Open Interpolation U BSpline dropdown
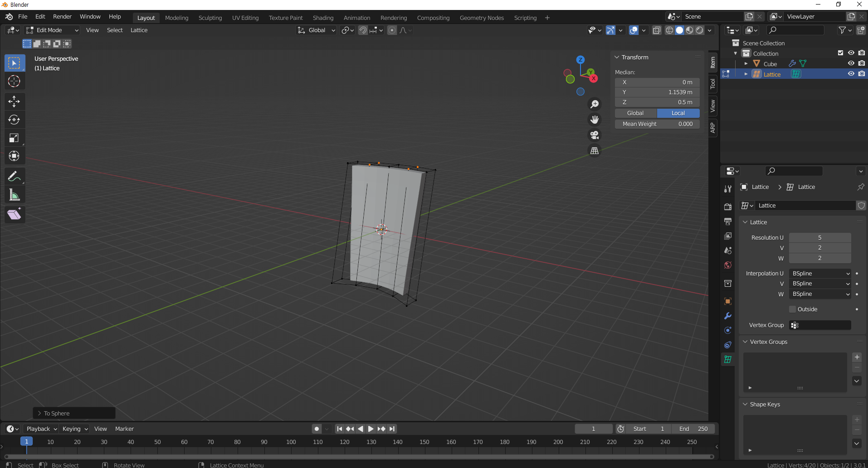Screen dimensions: 868x468 pyautogui.click(x=820, y=273)
